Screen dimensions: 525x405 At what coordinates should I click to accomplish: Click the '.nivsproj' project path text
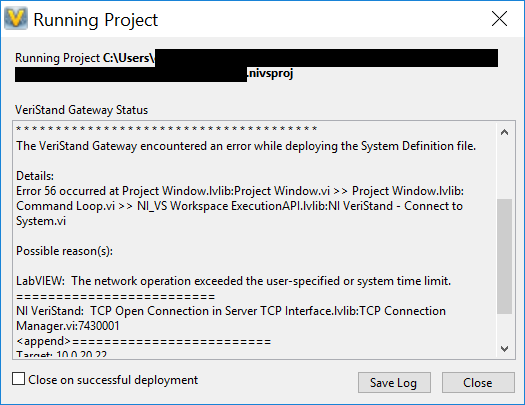[270, 73]
